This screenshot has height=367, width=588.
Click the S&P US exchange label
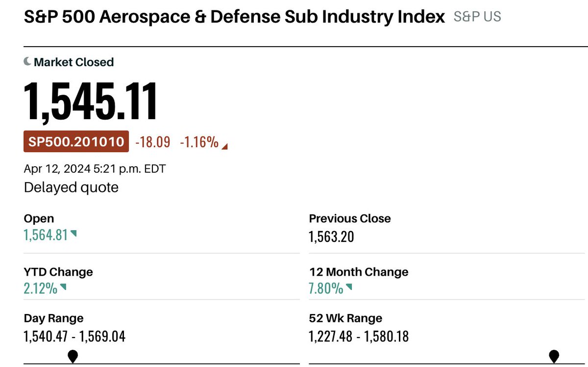(x=477, y=17)
